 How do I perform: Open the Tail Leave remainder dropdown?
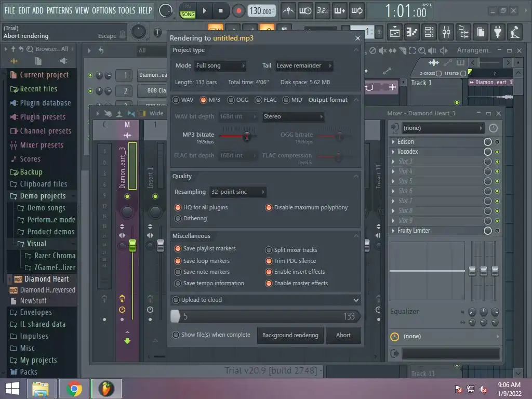[x=304, y=65]
